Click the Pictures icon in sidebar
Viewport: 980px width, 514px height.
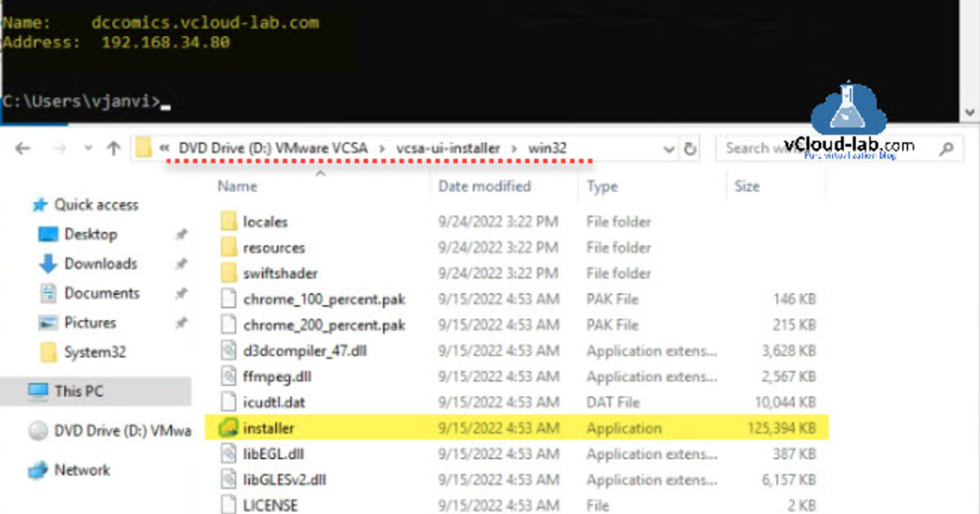pos(48,322)
